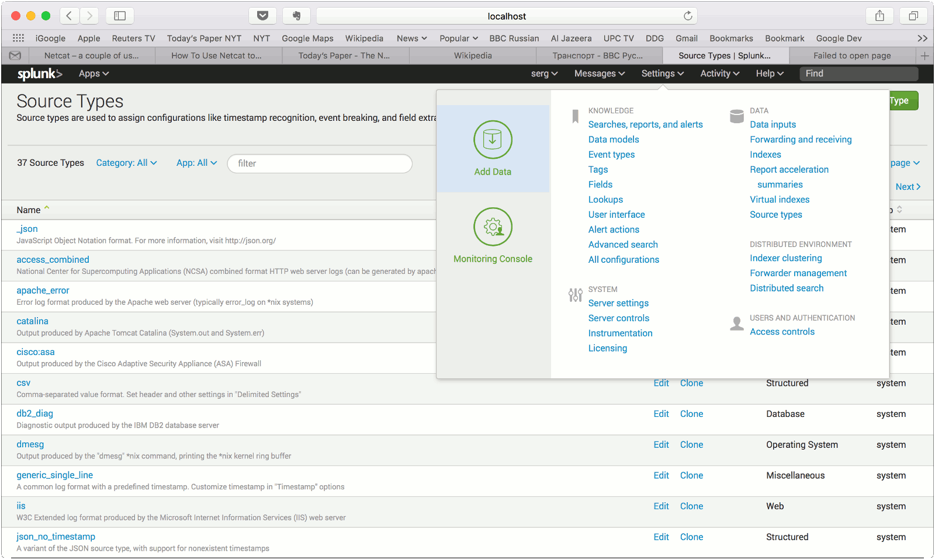
Task: Switch to Wikipedia browser tab
Action: click(473, 55)
